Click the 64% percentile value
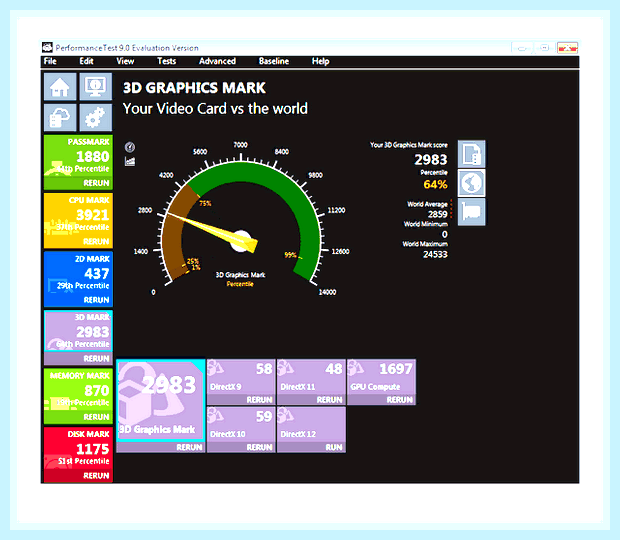Screen dimensions: 620x540 pos(435,184)
